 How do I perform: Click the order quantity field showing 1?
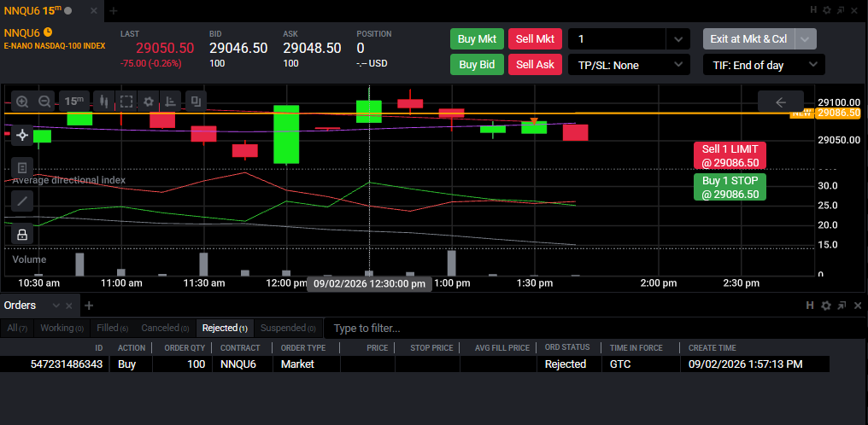[617, 38]
